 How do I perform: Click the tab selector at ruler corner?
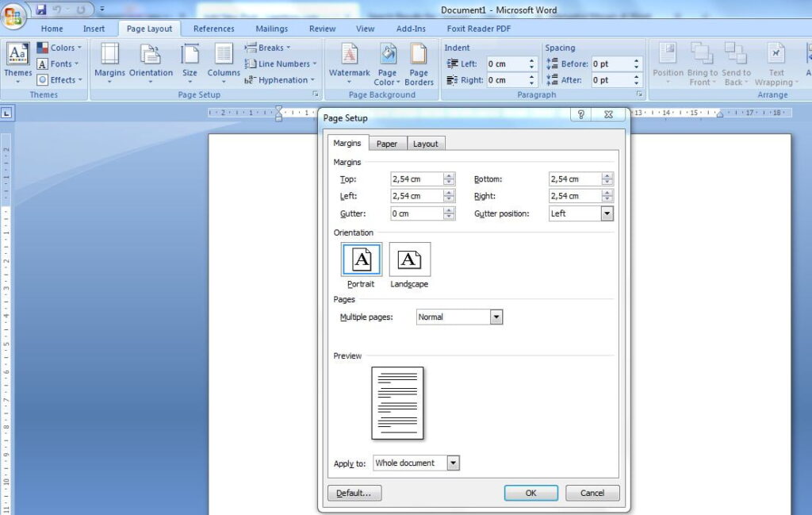tap(6, 113)
